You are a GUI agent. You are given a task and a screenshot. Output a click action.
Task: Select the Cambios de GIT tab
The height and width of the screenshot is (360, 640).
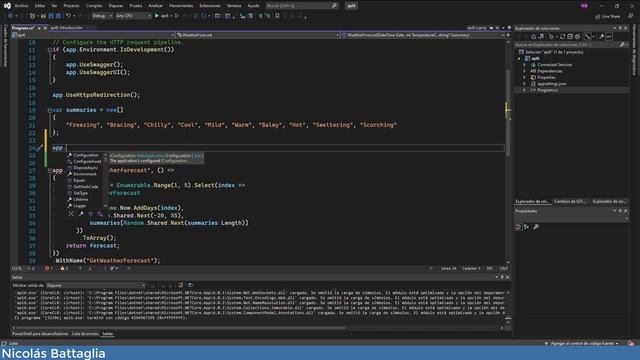click(x=570, y=202)
